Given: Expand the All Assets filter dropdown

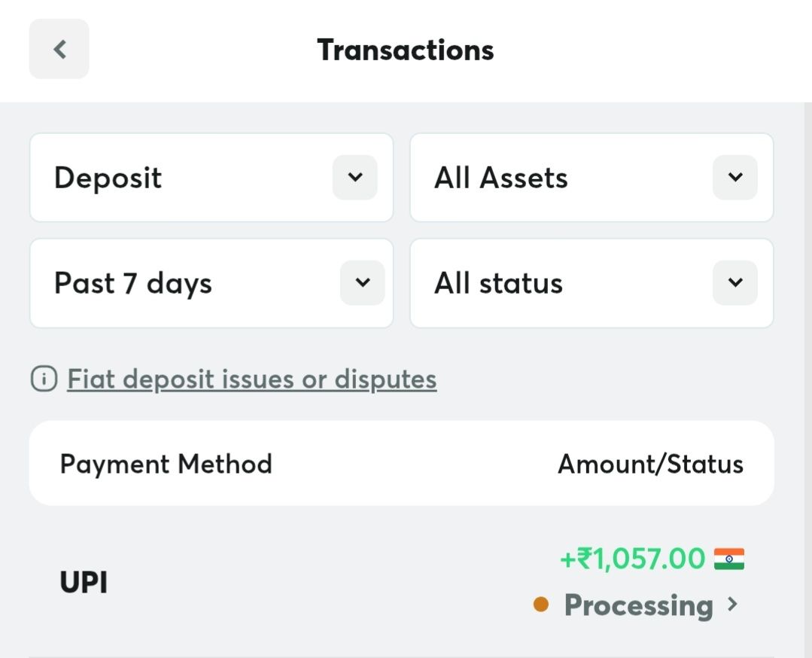Looking at the screenshot, I should click(592, 178).
